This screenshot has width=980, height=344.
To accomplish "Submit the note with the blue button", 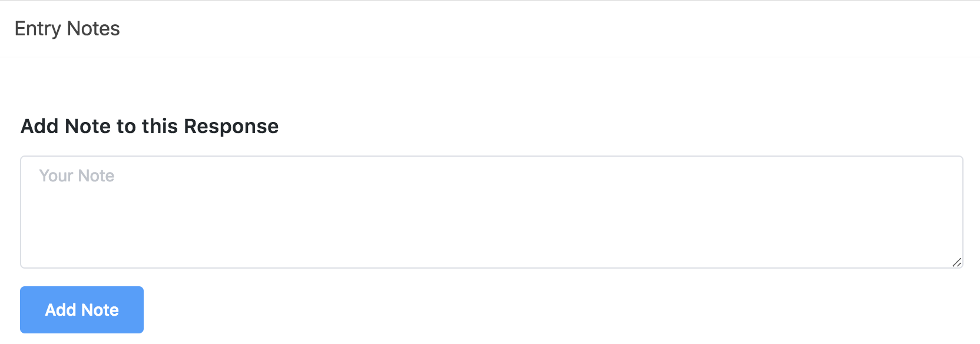I will click(x=82, y=310).
